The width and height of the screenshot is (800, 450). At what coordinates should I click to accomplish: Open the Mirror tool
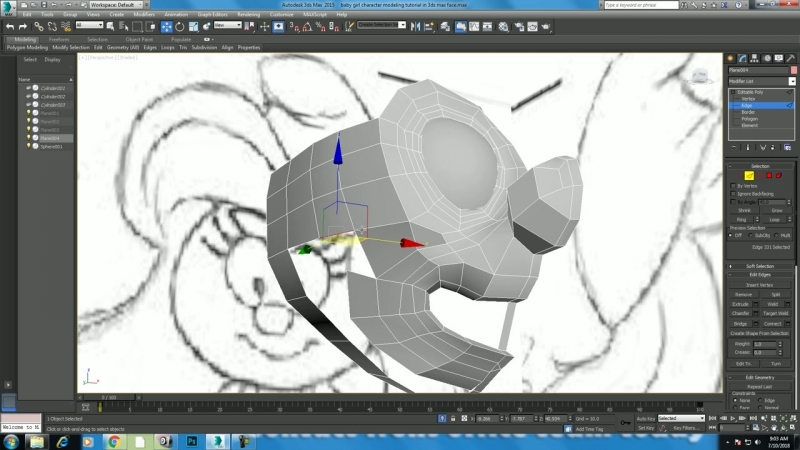(415, 27)
